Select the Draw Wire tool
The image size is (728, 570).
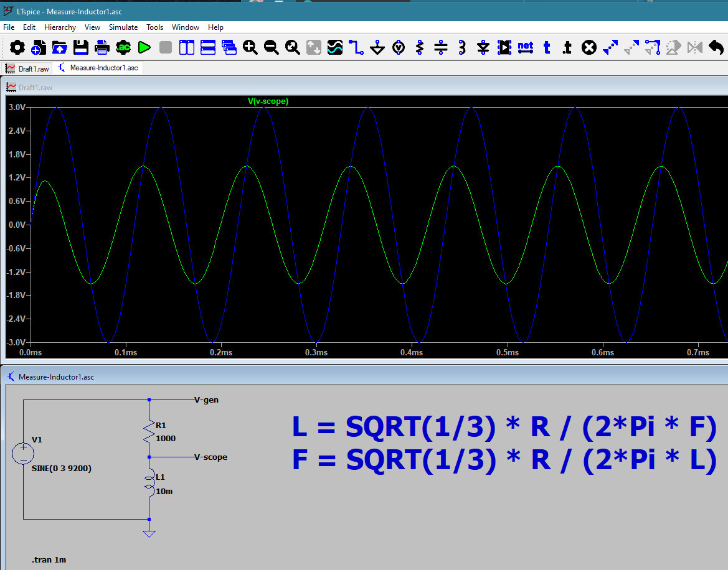click(356, 47)
